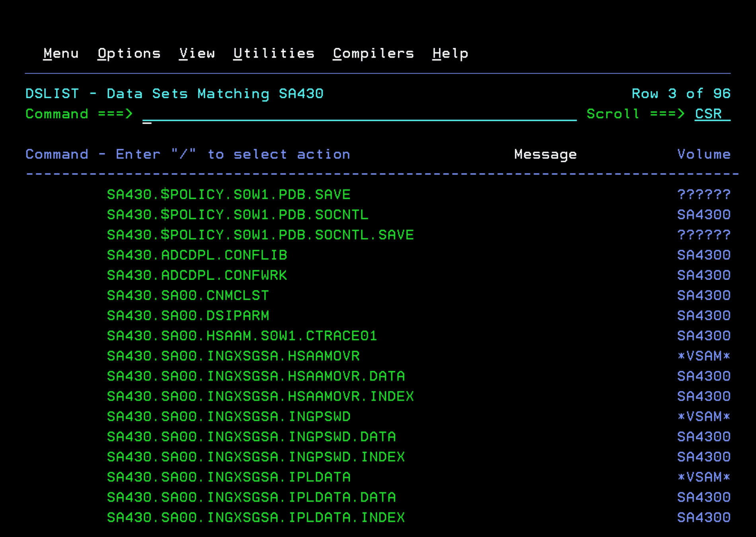The image size is (756, 537).
Task: Open the Compilers menu
Action: pos(373,53)
